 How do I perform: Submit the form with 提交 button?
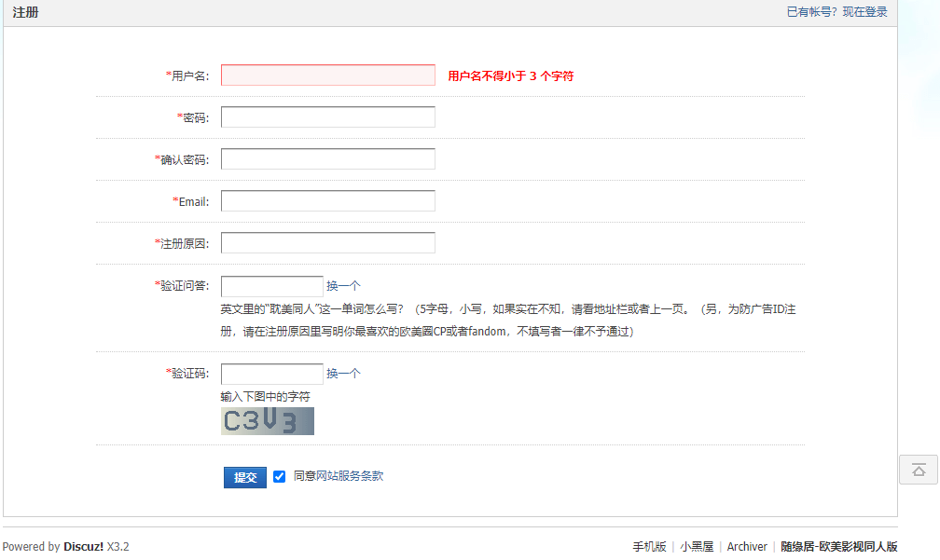[245, 477]
